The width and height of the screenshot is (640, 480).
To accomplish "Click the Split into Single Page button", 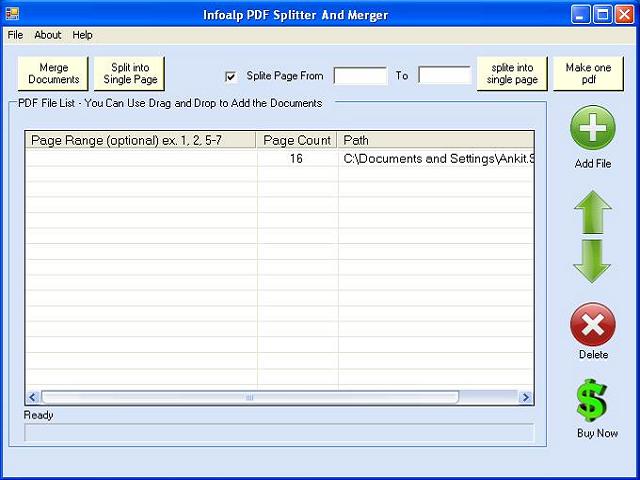I will pyautogui.click(x=130, y=74).
